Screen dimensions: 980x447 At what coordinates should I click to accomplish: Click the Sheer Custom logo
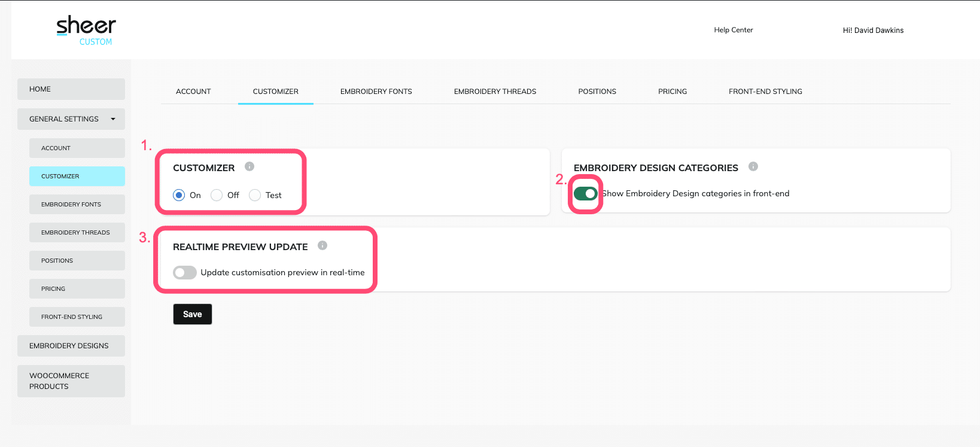point(86,31)
